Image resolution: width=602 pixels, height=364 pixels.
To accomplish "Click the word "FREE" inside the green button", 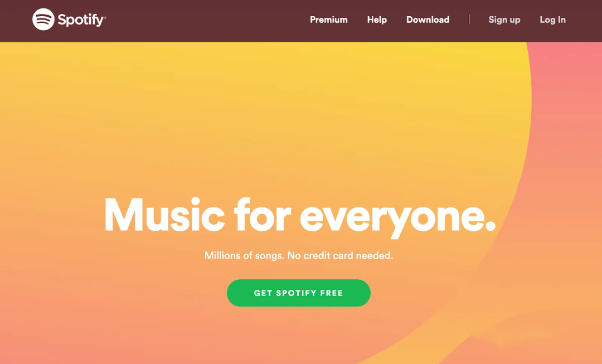I will 331,293.
